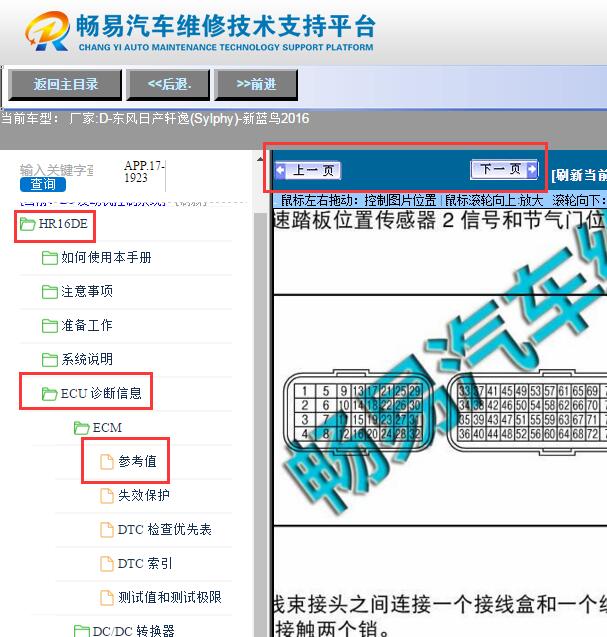
Task: Select the DC/DC 转换器 tree label
Action: click(x=133, y=631)
